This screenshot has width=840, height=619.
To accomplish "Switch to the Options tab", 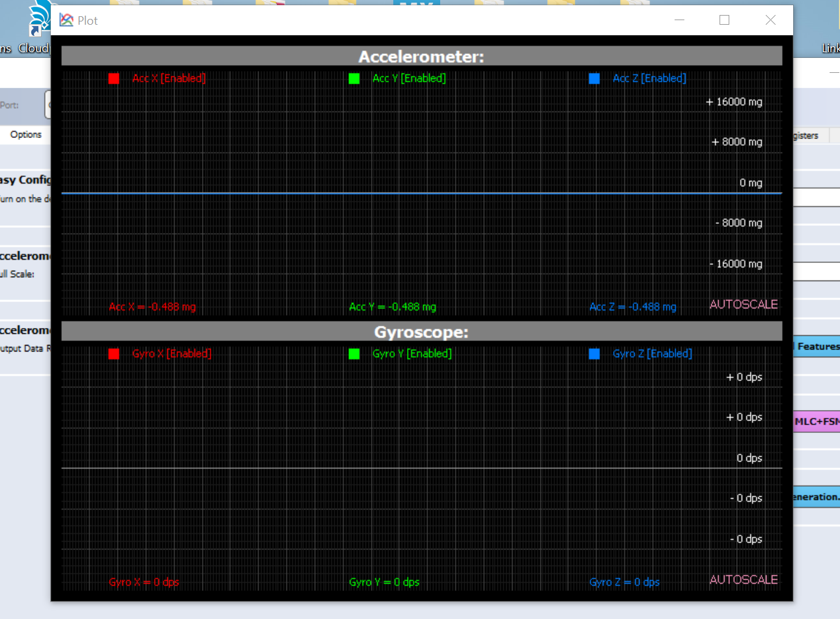I will [26, 135].
